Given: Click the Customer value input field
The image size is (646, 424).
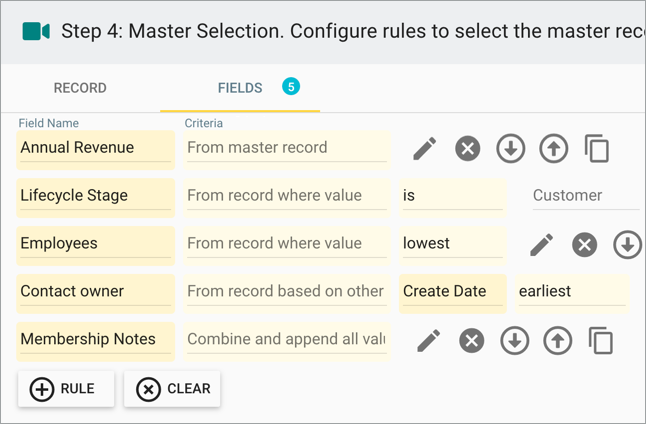Looking at the screenshot, I should click(x=586, y=196).
